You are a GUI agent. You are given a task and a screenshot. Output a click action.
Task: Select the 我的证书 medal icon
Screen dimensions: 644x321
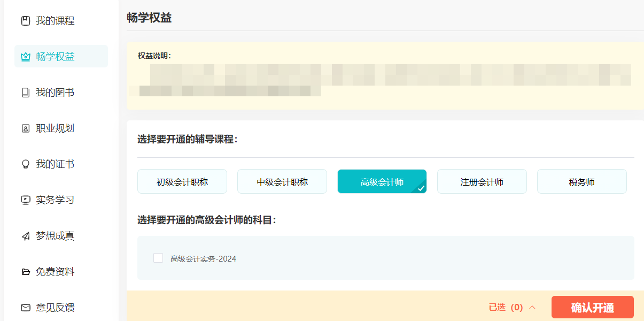[25, 164]
